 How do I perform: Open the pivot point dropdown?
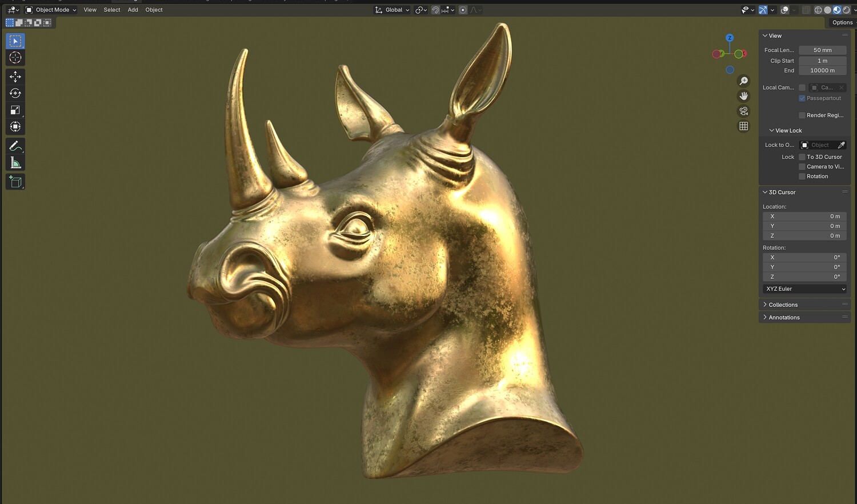421,10
